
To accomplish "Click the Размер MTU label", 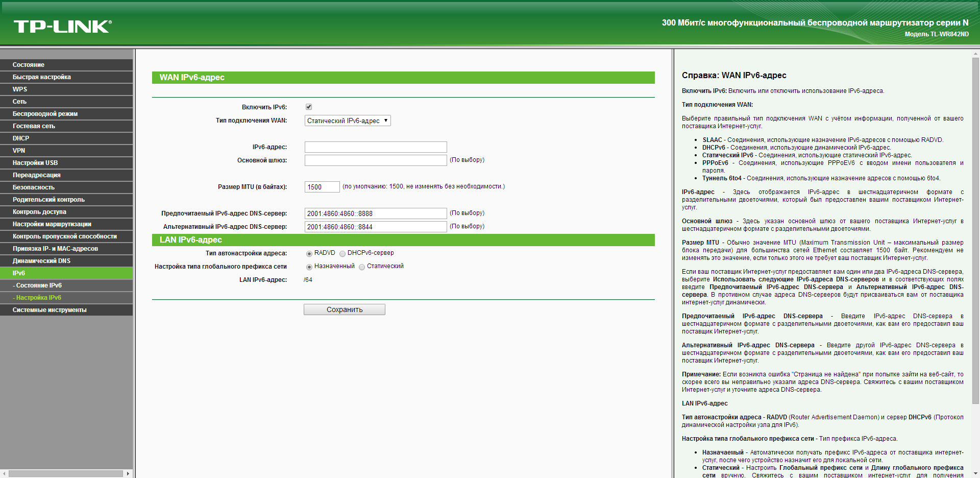I will click(253, 187).
